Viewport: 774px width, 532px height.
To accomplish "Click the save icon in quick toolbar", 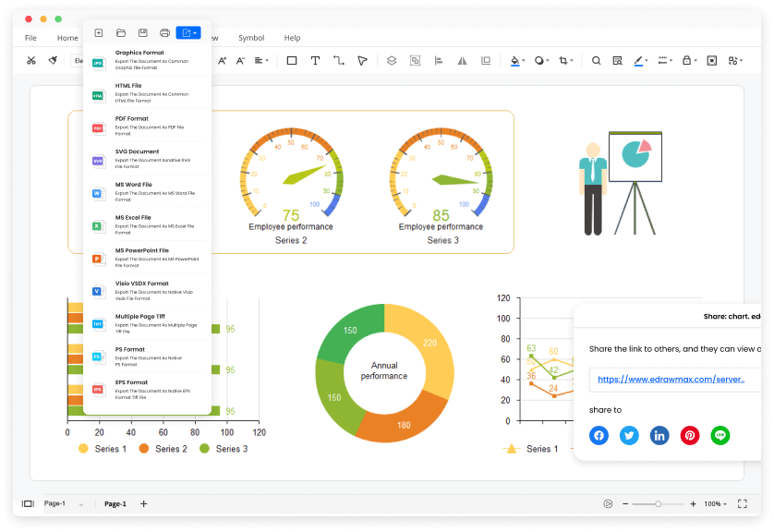I will point(142,33).
